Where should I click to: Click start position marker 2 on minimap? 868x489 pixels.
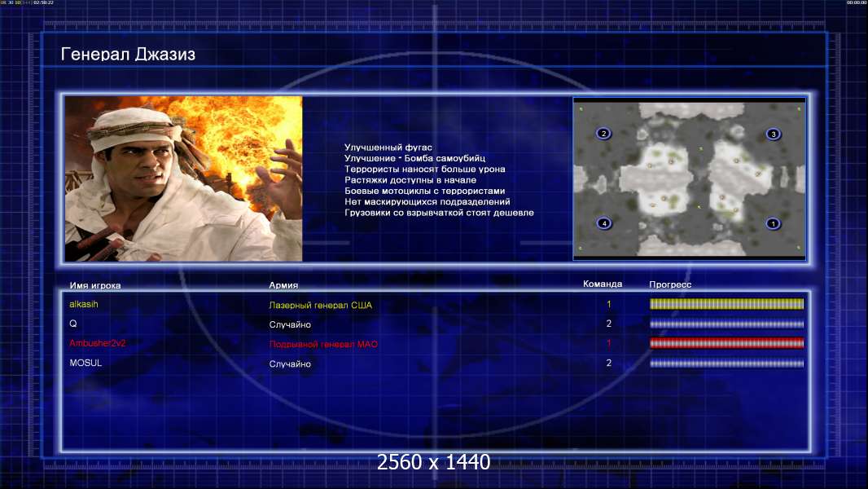point(603,134)
